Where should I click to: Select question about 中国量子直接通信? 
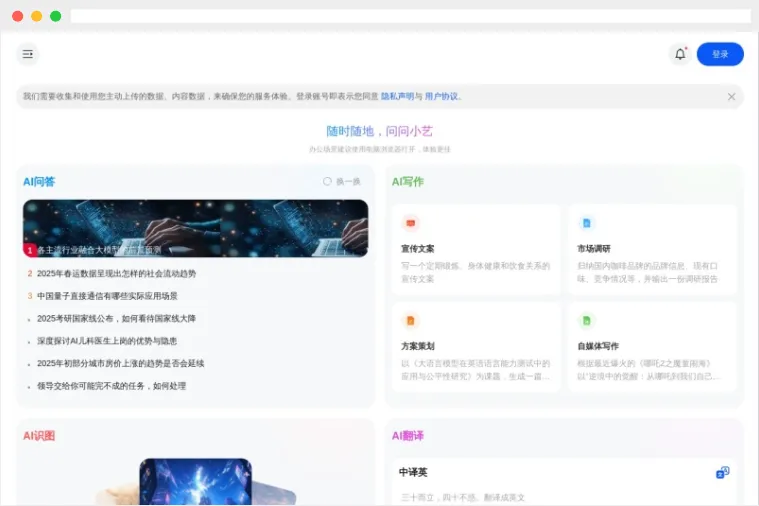click(x=107, y=296)
